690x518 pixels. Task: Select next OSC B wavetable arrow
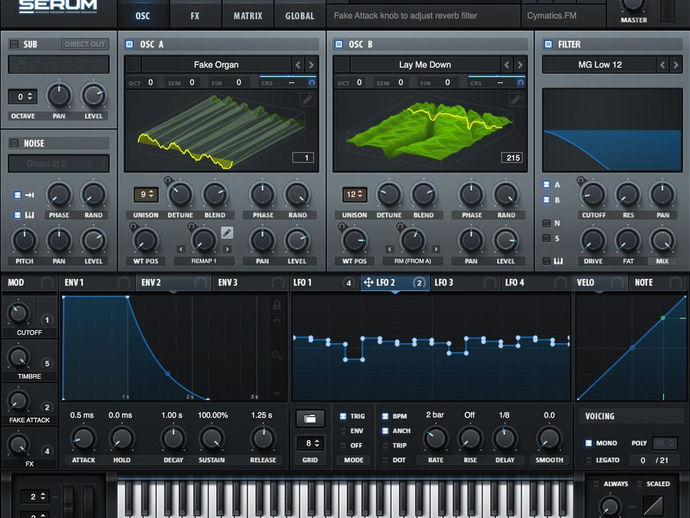pos(520,65)
